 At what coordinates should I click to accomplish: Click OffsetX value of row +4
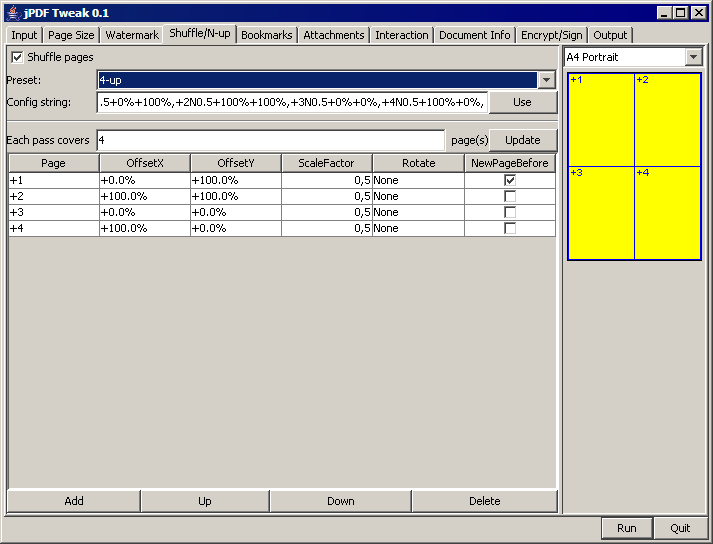point(145,228)
